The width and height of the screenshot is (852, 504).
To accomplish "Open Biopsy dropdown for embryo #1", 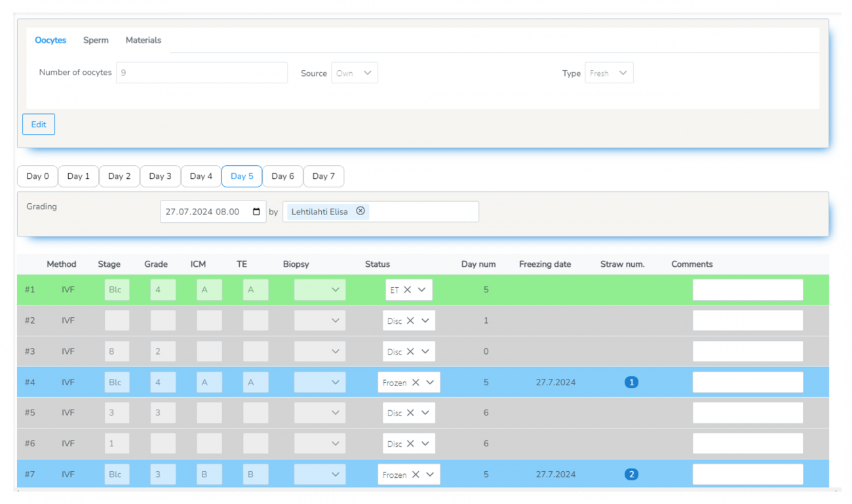I will click(x=320, y=290).
